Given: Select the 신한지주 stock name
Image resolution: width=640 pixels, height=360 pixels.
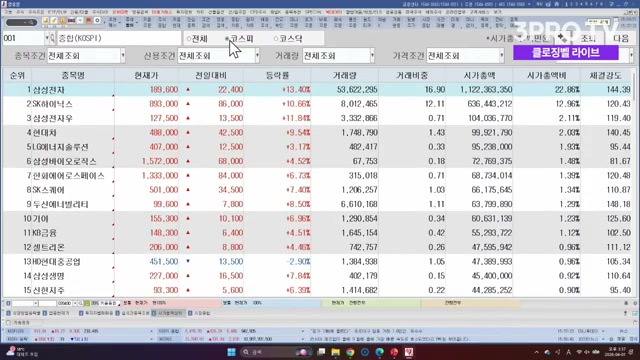Looking at the screenshot, I should [49, 290].
